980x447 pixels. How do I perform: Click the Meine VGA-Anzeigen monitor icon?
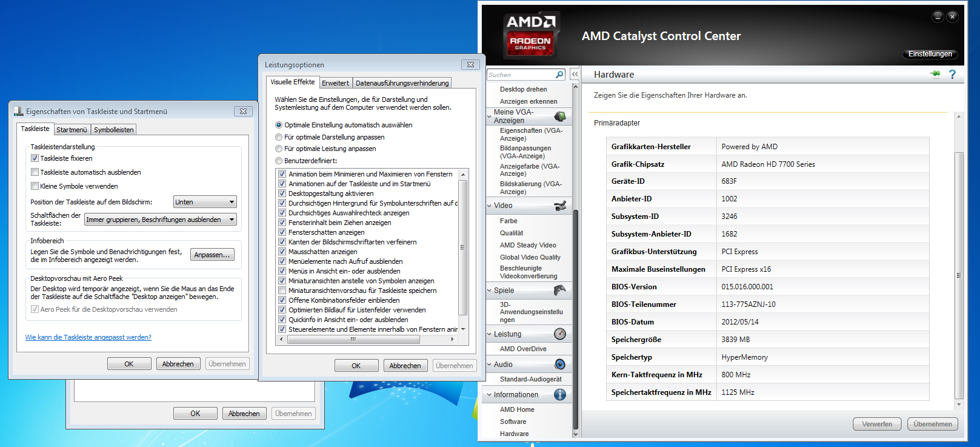pyautogui.click(x=560, y=116)
